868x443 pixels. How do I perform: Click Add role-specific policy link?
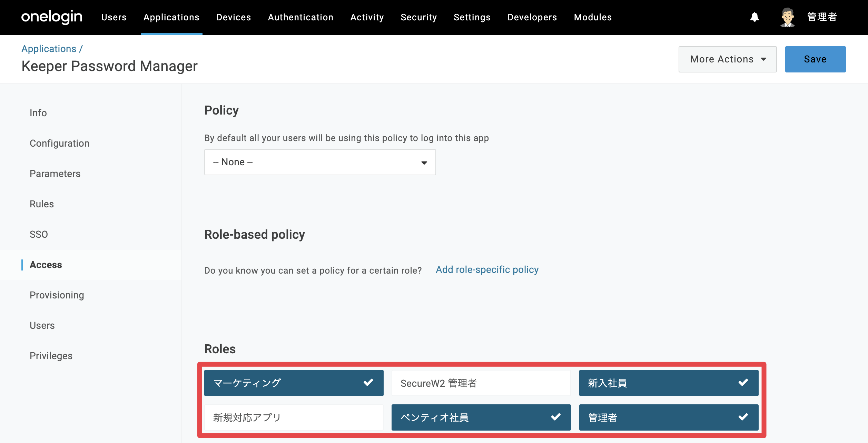tap(487, 269)
